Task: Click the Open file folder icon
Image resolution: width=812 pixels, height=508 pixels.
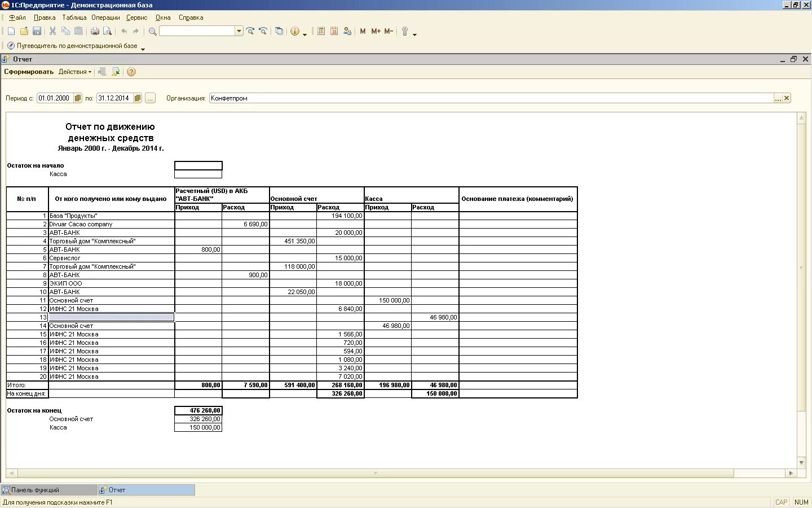Action: [24, 32]
